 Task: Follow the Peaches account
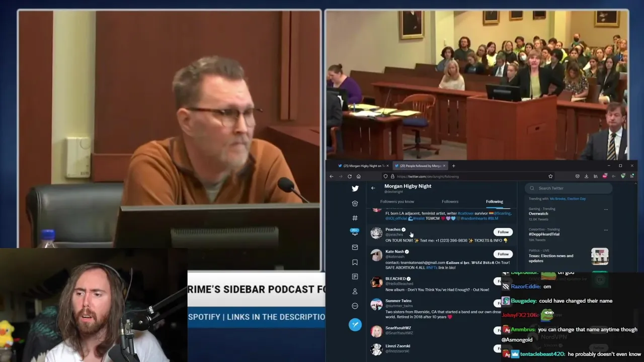[503, 232]
